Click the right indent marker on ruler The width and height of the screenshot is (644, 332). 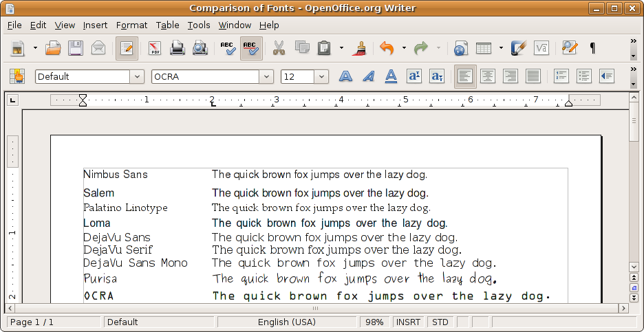(569, 102)
